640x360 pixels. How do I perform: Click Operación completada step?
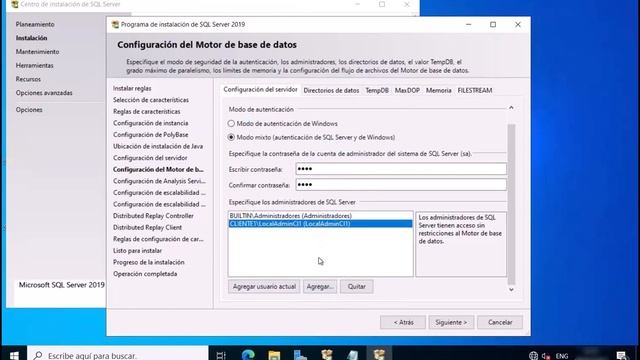(x=145, y=274)
